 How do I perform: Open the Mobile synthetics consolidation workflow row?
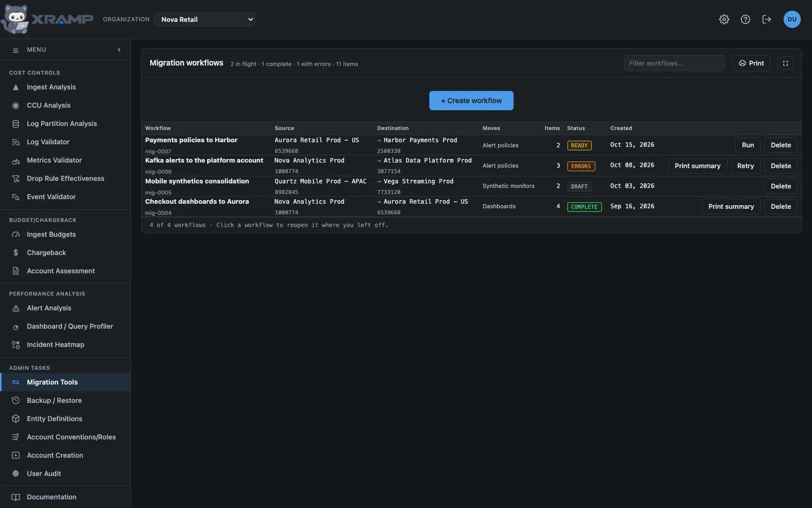point(471,186)
